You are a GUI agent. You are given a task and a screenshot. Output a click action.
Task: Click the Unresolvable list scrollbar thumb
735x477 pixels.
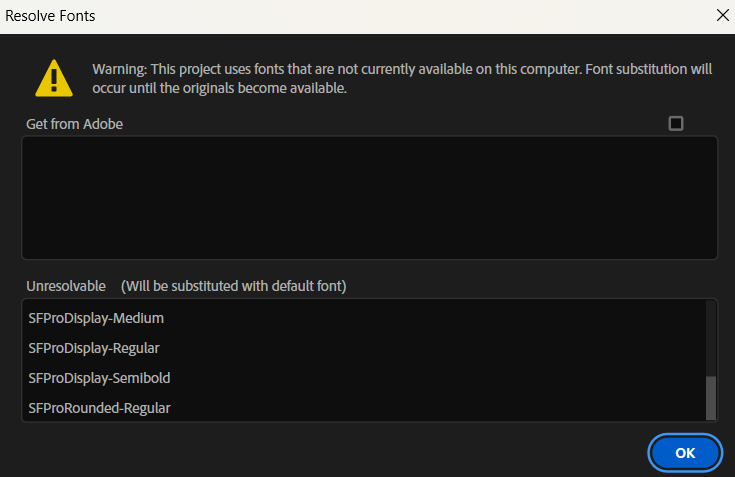[711, 398]
